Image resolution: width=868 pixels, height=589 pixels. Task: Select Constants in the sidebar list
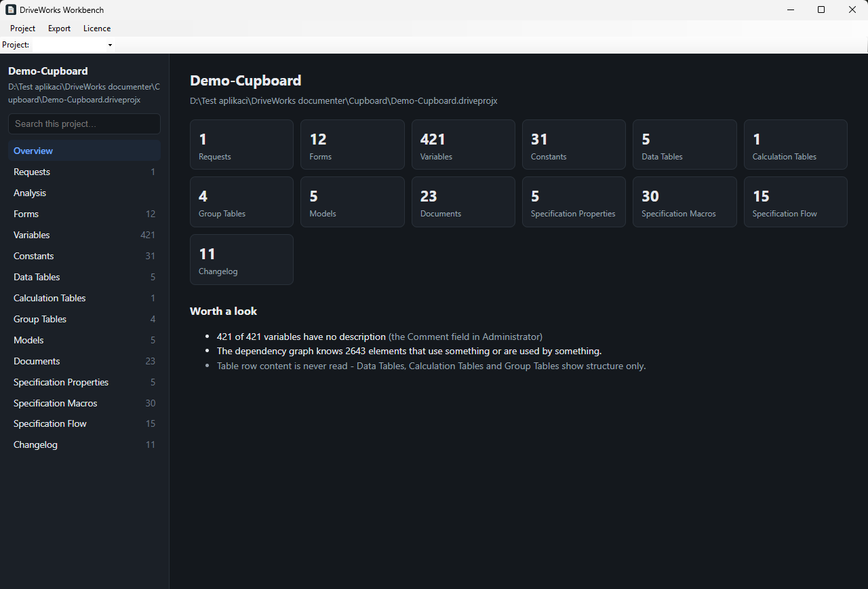pyautogui.click(x=84, y=256)
